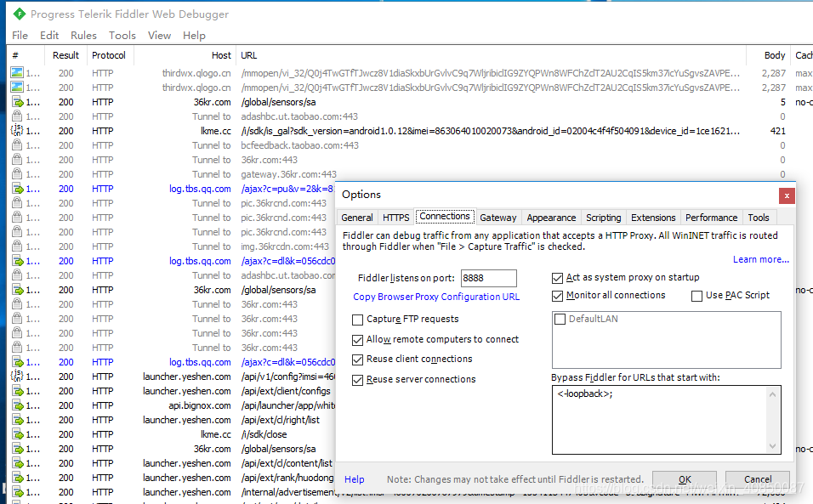Open the File menu

click(x=20, y=35)
